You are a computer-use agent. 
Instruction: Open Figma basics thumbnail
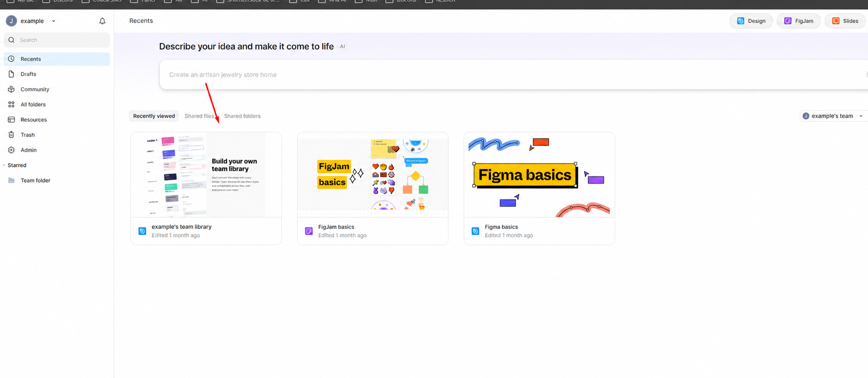[x=539, y=175]
